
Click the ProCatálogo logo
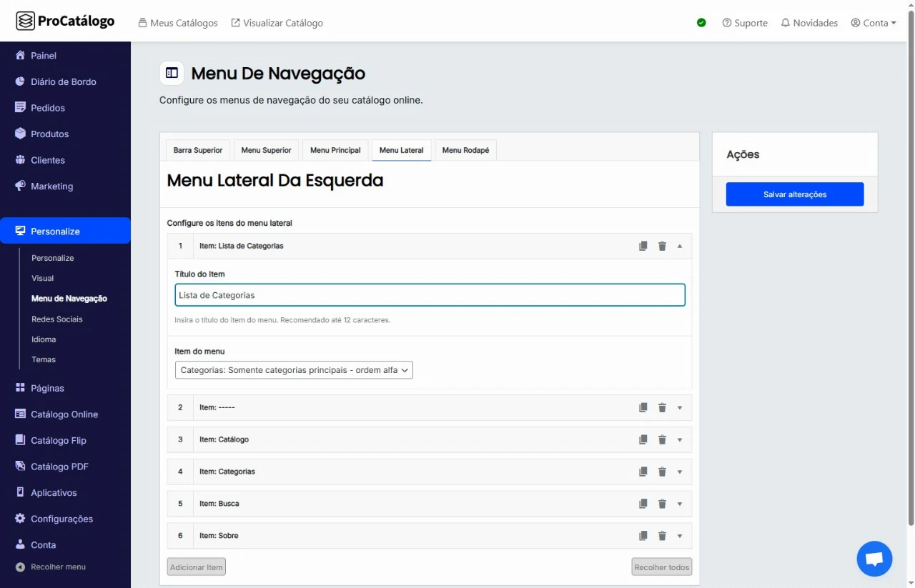65,21
